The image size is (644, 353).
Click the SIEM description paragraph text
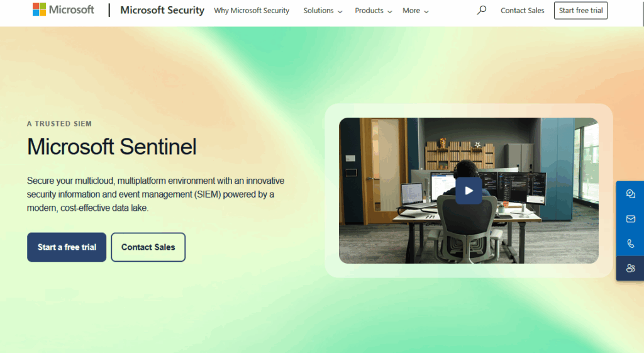point(156,194)
